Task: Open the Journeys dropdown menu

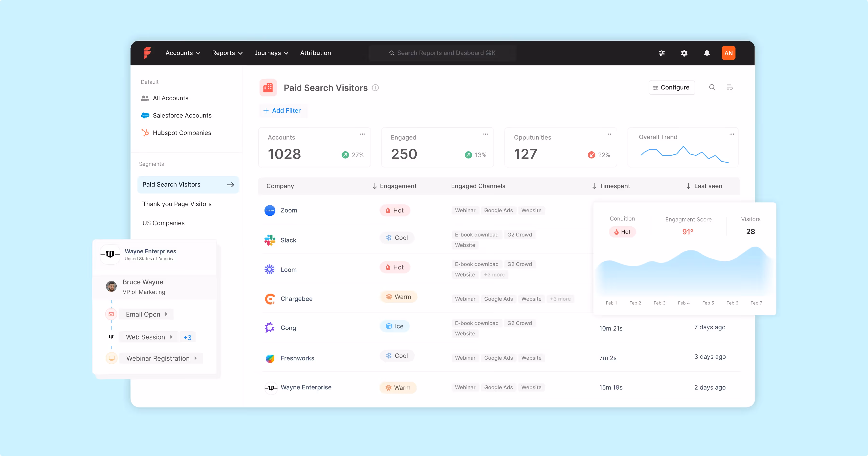Action: [271, 53]
